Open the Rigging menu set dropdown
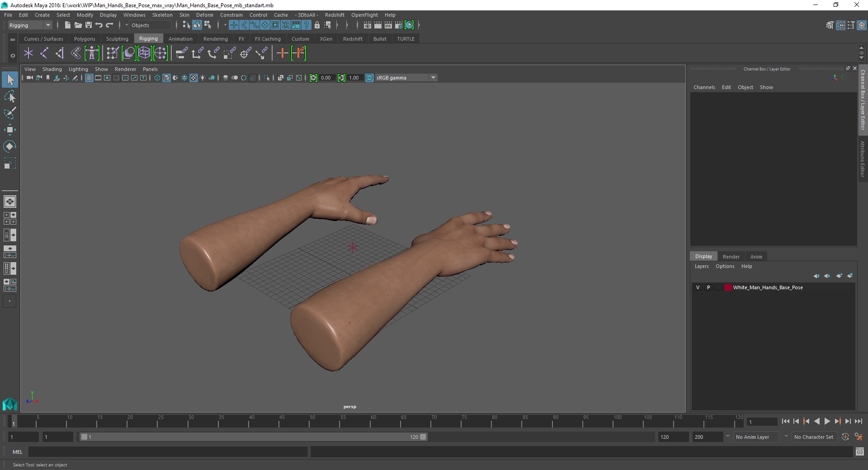868x470 pixels. 30,25
